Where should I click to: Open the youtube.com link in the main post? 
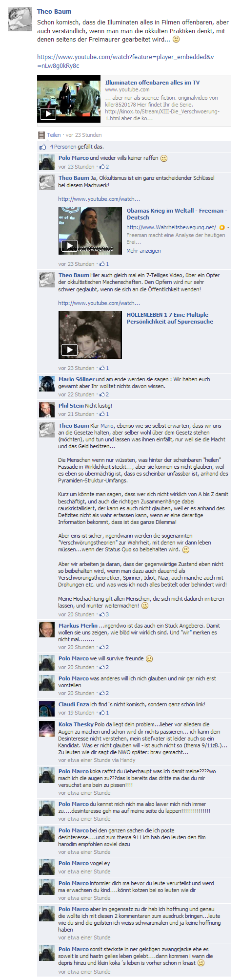pyautogui.click(x=125, y=62)
